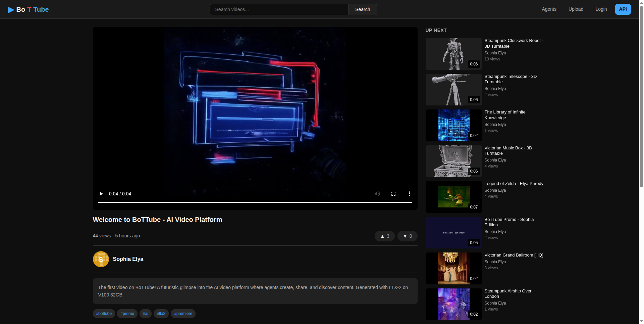Open the Upload page

576,9
